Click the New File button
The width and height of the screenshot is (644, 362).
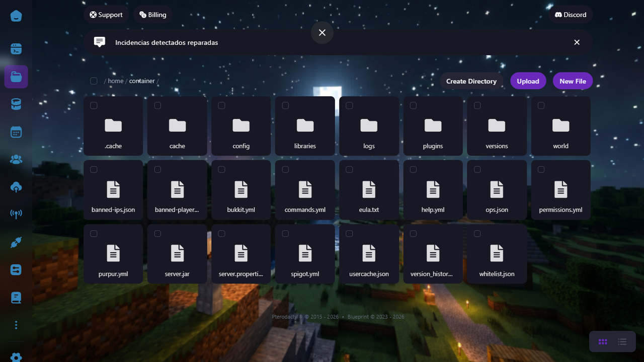pos(573,81)
